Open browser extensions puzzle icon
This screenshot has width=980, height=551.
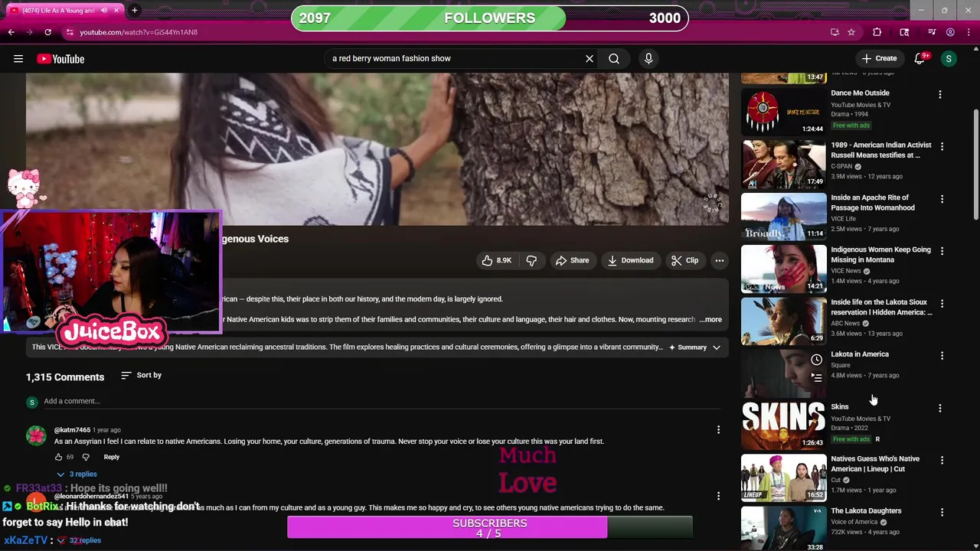877,32
